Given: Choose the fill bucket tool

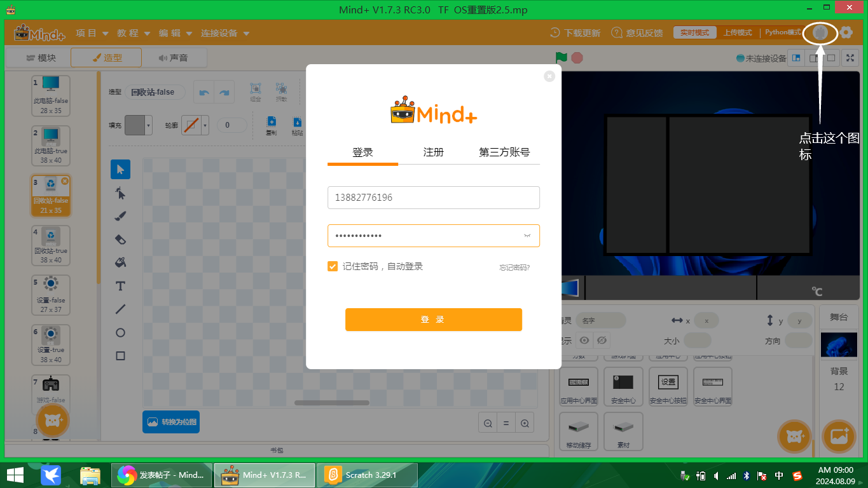Looking at the screenshot, I should pyautogui.click(x=120, y=262).
